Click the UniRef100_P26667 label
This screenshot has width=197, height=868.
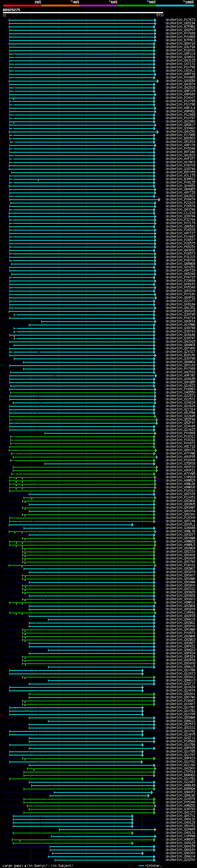click(x=180, y=700)
